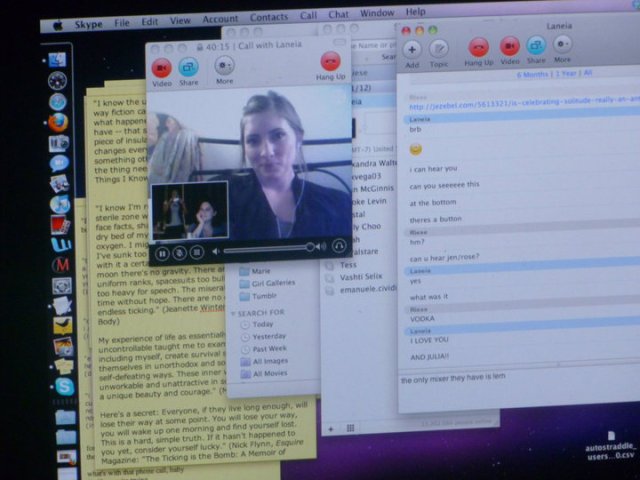Open the Skype menu
The height and width of the screenshot is (480, 640).
pos(89,25)
